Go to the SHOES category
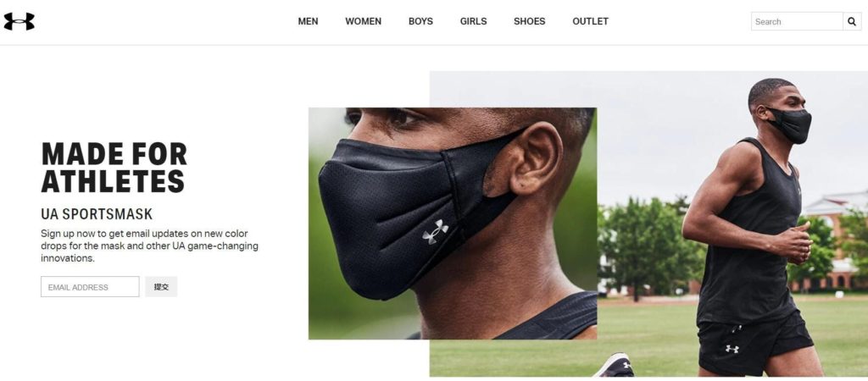The height and width of the screenshot is (381, 868). click(529, 21)
